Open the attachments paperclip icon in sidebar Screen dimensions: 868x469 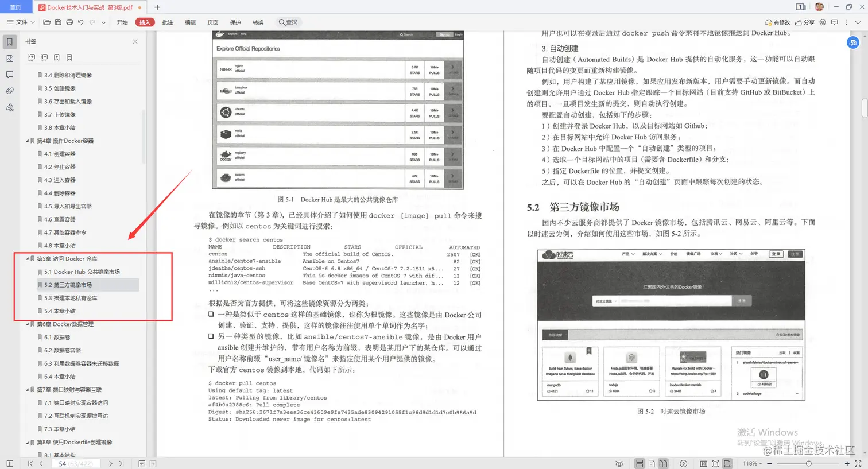click(x=9, y=91)
